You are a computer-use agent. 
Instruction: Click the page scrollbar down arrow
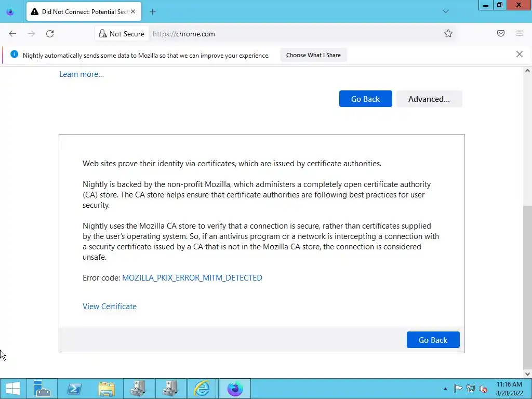pos(527,374)
